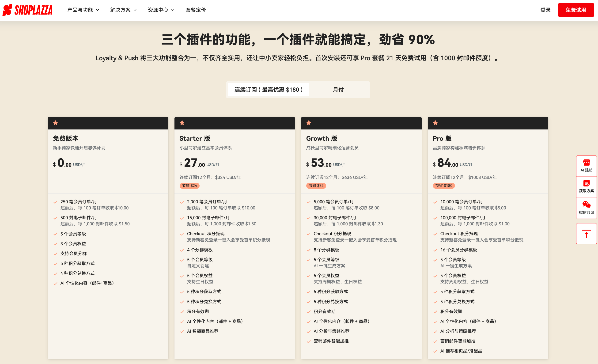The height and width of the screenshot is (364, 598).
Task: Click Loyalty & Push description paragraph
Action: click(297, 58)
